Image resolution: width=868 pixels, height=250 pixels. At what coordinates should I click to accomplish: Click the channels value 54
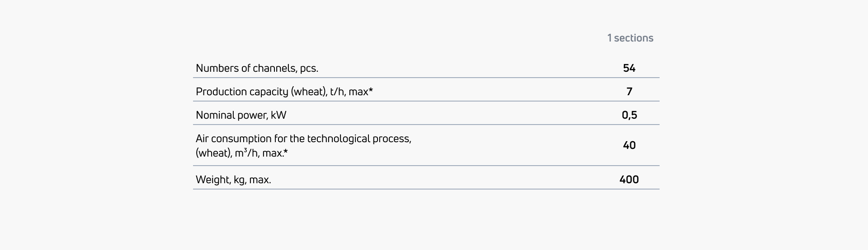tap(629, 68)
